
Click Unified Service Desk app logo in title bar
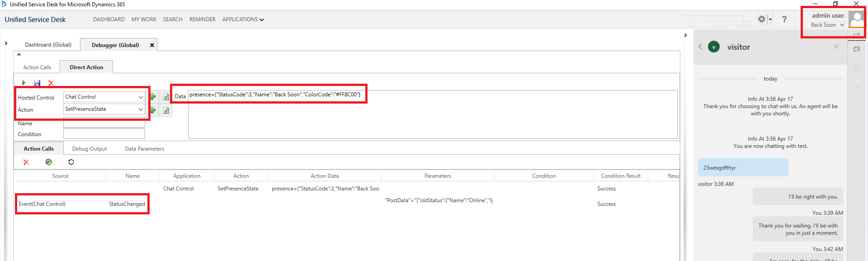click(4, 4)
